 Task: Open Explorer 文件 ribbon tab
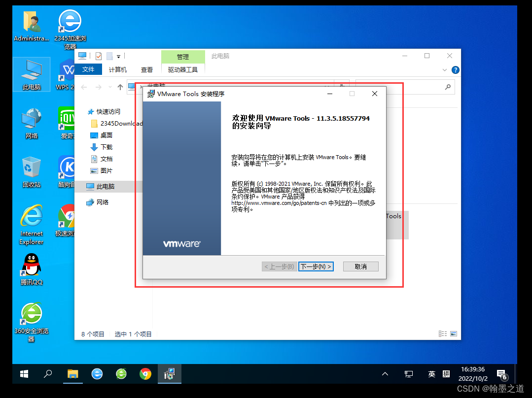tap(88, 69)
